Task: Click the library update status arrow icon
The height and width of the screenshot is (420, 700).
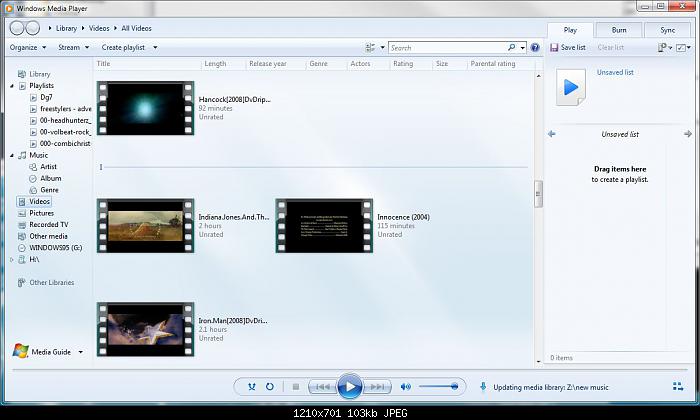Action: coord(483,387)
